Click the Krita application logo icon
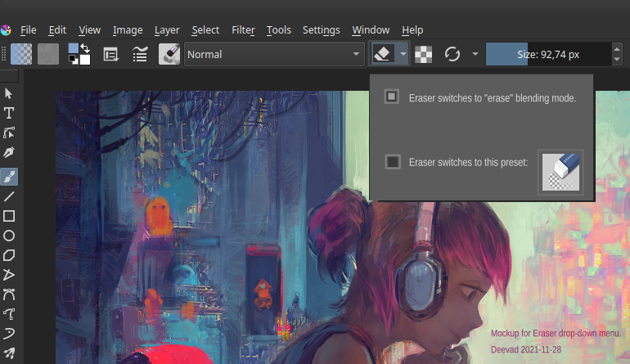The image size is (630, 364). [x=6, y=29]
